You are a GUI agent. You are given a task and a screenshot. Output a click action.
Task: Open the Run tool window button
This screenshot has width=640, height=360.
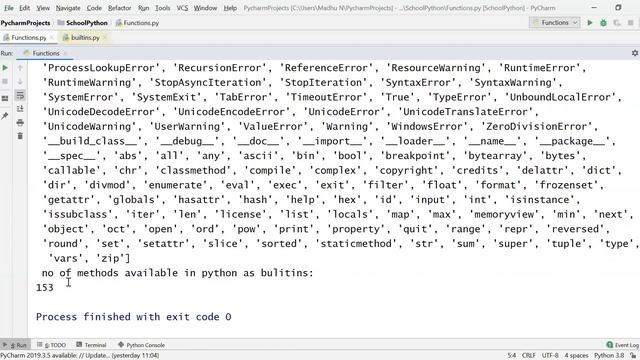coord(15,345)
